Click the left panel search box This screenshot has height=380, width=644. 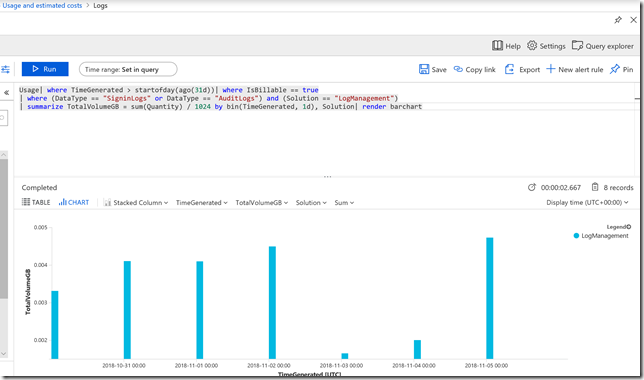pyautogui.click(x=4, y=118)
